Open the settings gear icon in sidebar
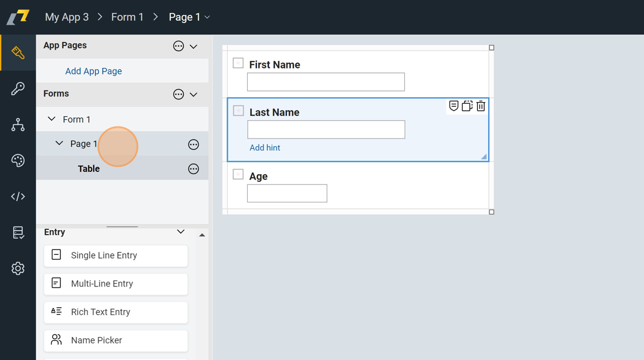The height and width of the screenshot is (360, 644). pyautogui.click(x=18, y=269)
